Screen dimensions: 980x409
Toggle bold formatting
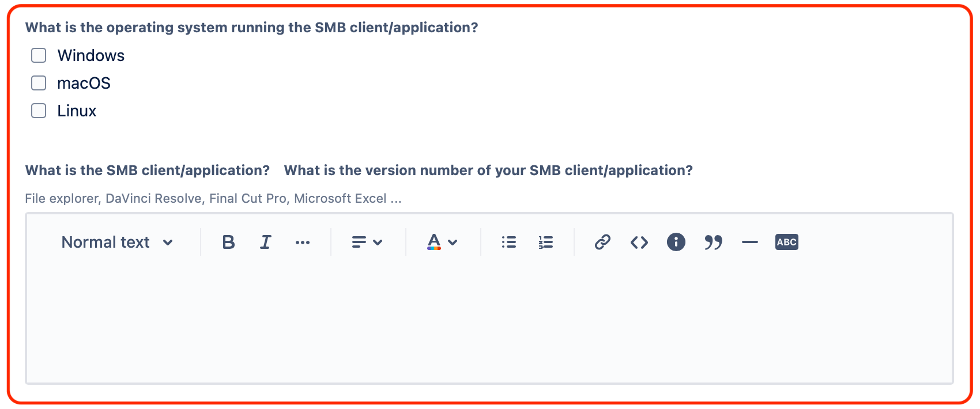point(228,243)
